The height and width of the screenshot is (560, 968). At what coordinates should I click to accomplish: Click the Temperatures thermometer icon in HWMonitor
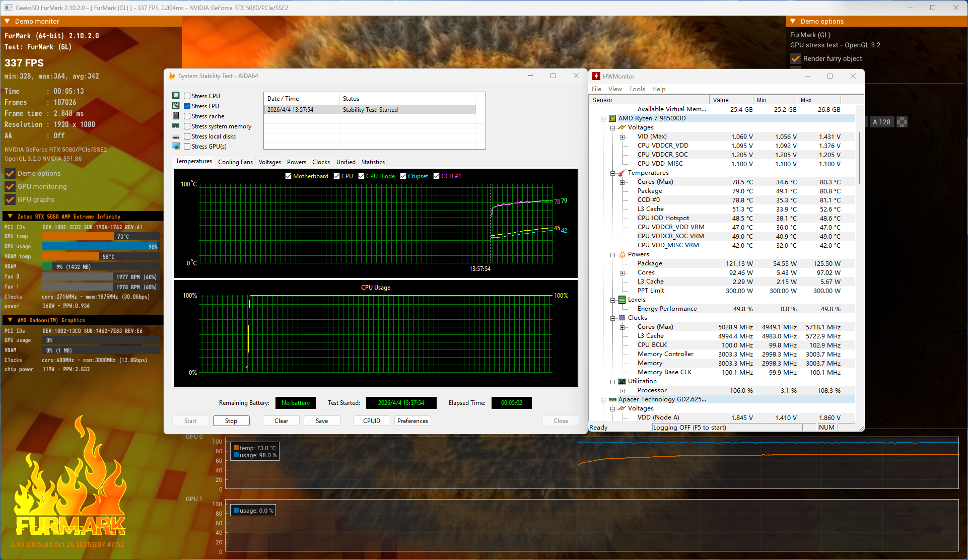pos(622,173)
